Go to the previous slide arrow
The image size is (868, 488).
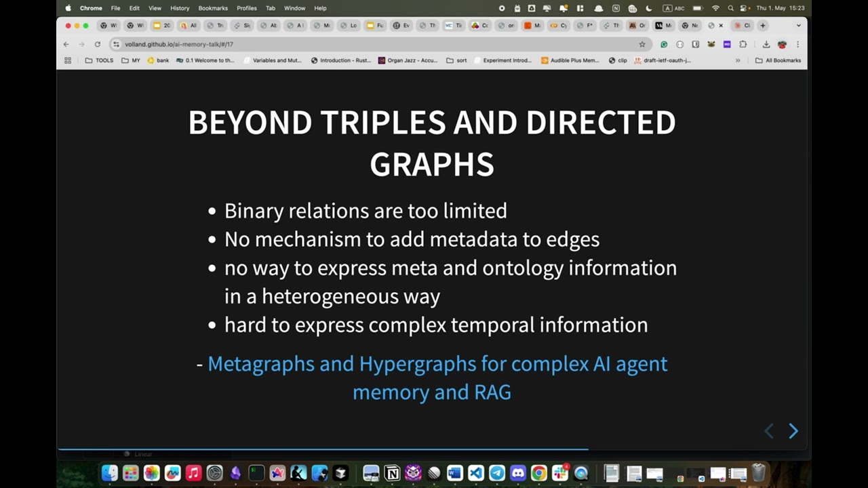[x=769, y=431]
